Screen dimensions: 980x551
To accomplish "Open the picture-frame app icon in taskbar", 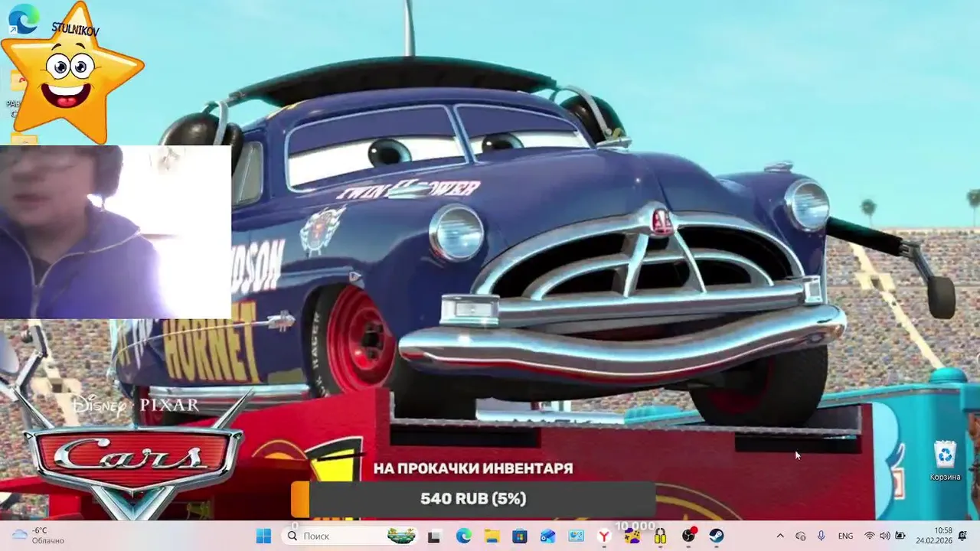I will (576, 536).
